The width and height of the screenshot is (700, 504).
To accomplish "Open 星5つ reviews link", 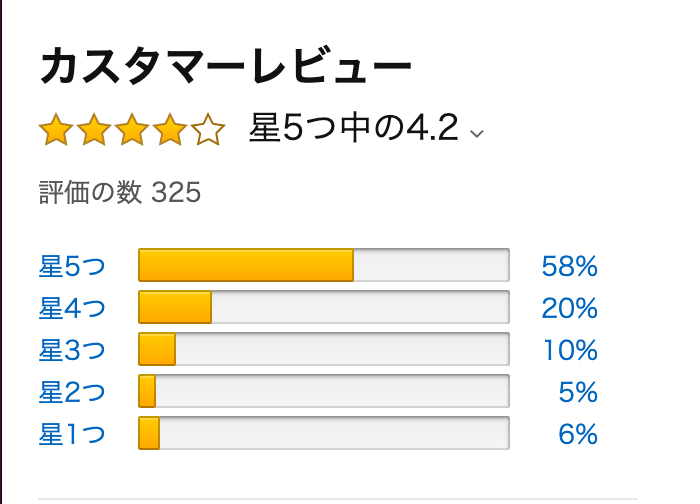I will pyautogui.click(x=72, y=267).
